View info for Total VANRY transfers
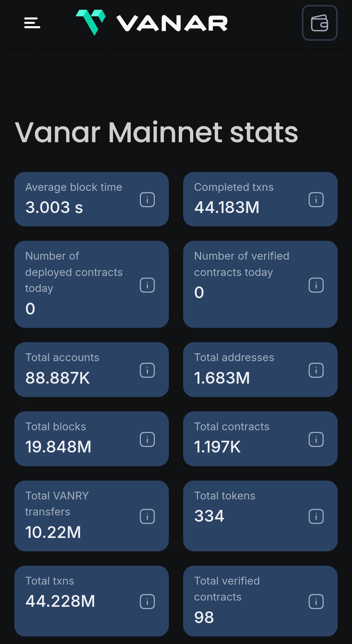This screenshot has height=644, width=352. (x=147, y=516)
